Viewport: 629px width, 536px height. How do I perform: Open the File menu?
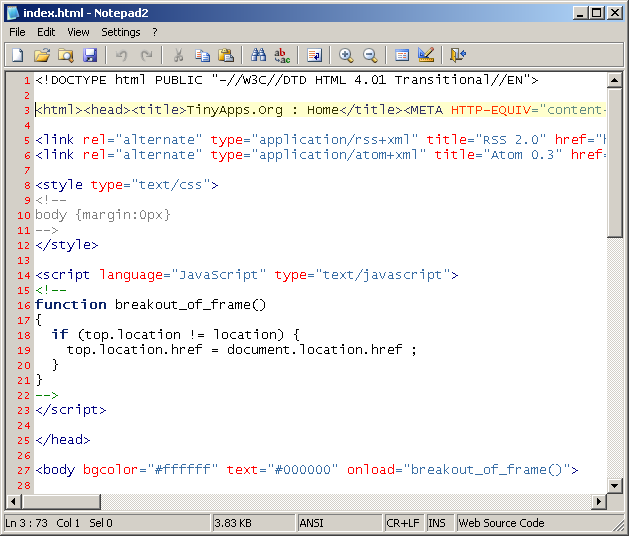pos(17,32)
